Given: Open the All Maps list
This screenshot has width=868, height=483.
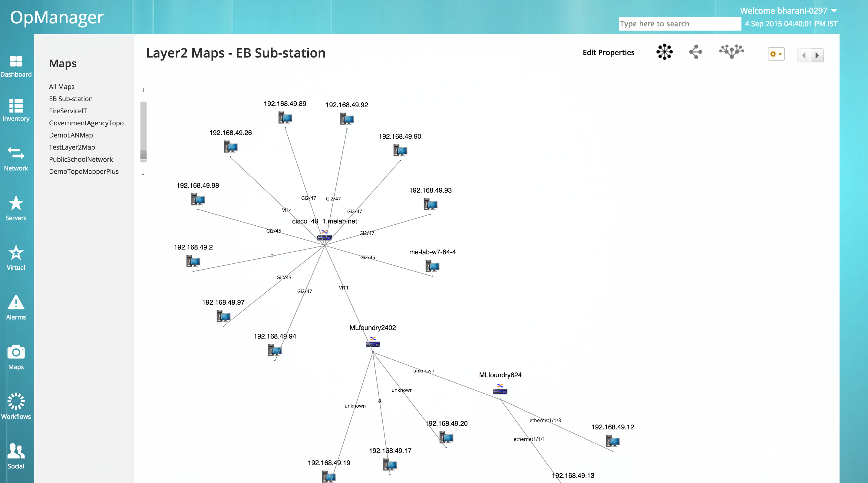Looking at the screenshot, I should click(x=61, y=87).
